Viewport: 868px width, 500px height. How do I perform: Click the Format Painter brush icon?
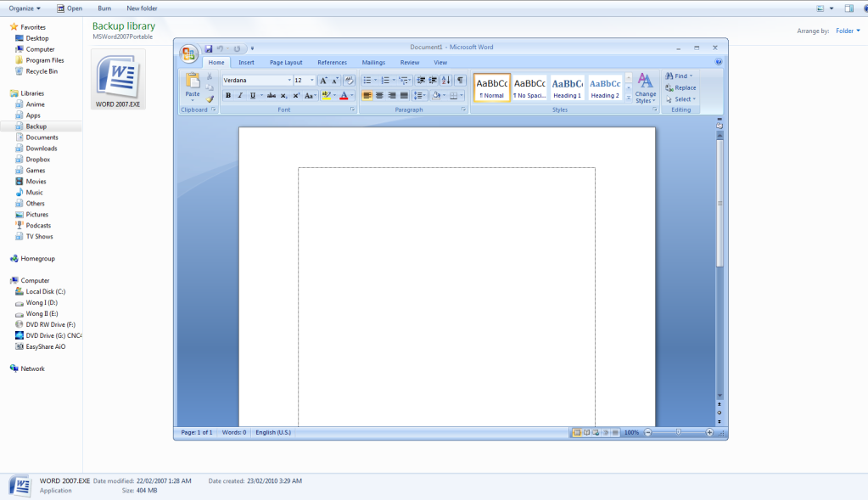point(210,99)
